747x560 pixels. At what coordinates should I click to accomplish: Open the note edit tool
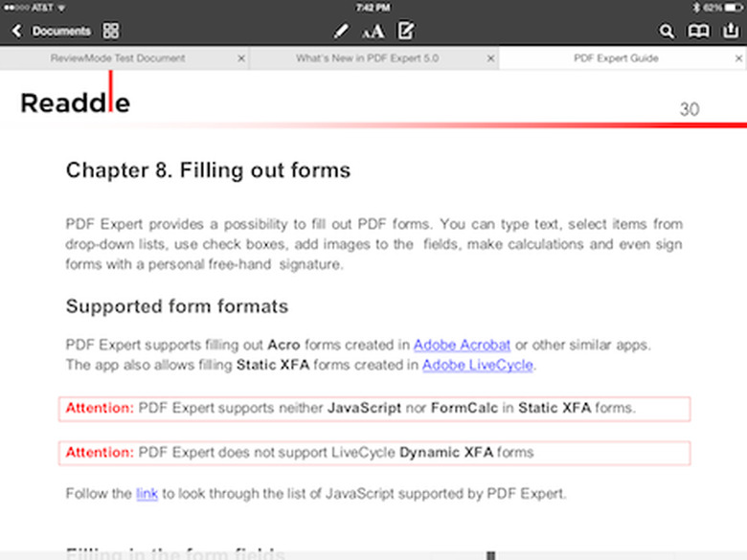pos(406,31)
